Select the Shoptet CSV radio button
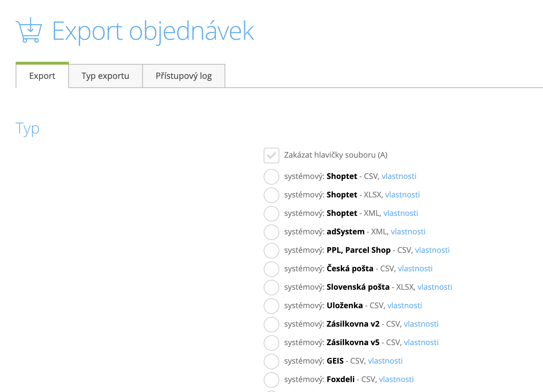Image resolution: width=543 pixels, height=392 pixels. click(271, 177)
